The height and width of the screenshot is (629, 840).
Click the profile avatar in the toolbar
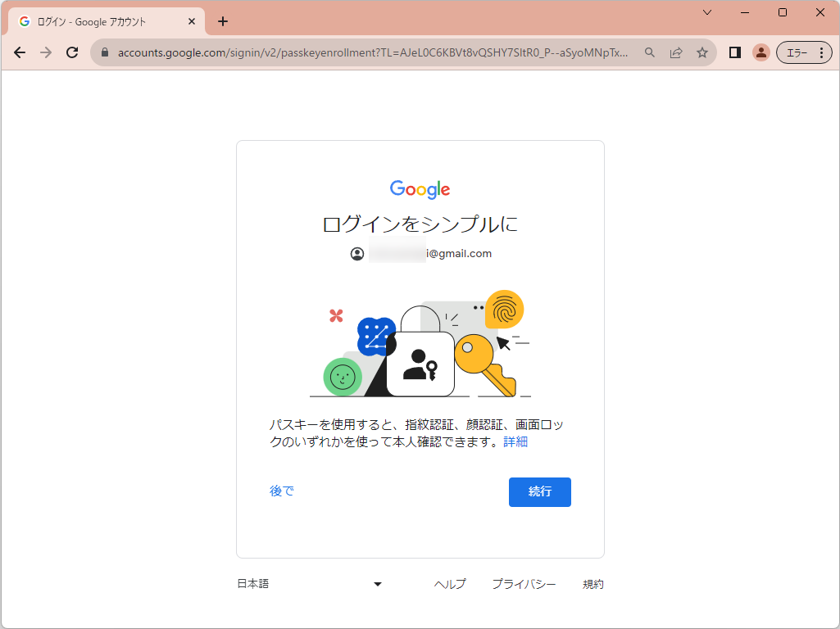tap(761, 52)
